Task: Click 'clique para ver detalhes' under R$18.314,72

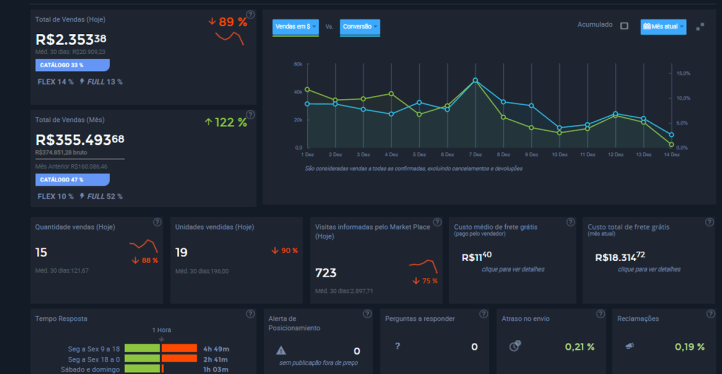Action: (649, 269)
